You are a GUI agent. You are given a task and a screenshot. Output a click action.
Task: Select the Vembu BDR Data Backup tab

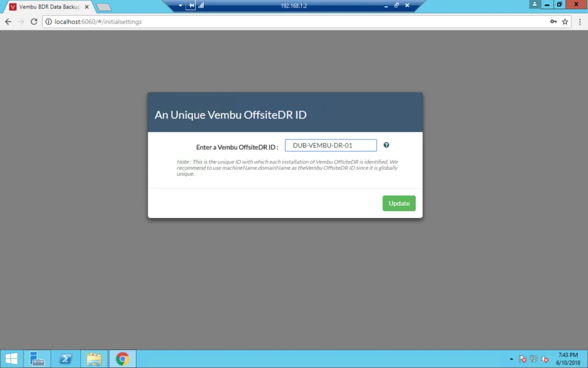pos(47,7)
